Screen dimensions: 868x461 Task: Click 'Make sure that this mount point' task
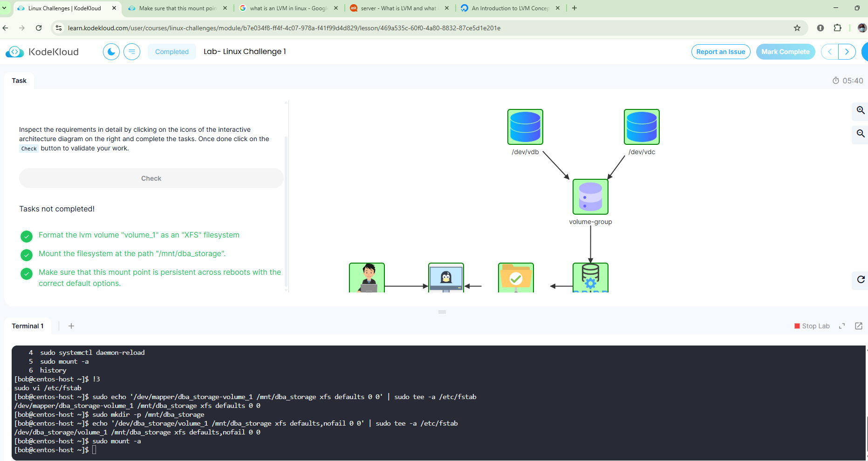[160, 278]
